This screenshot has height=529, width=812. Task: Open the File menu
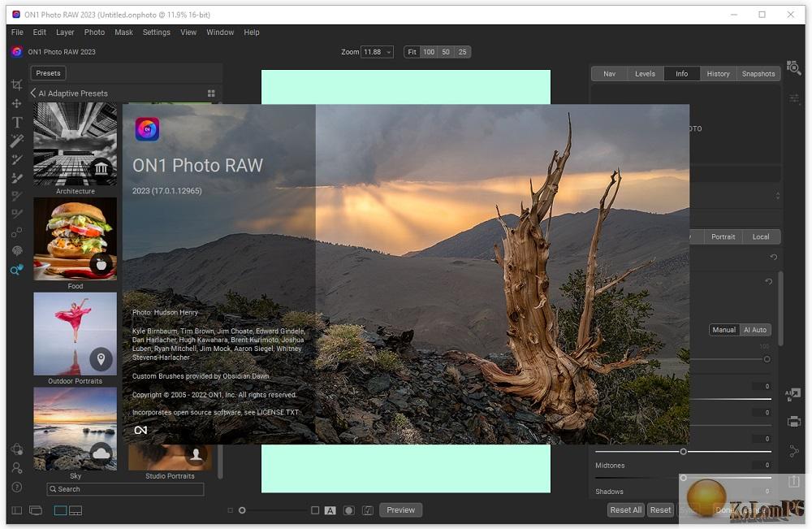click(17, 33)
